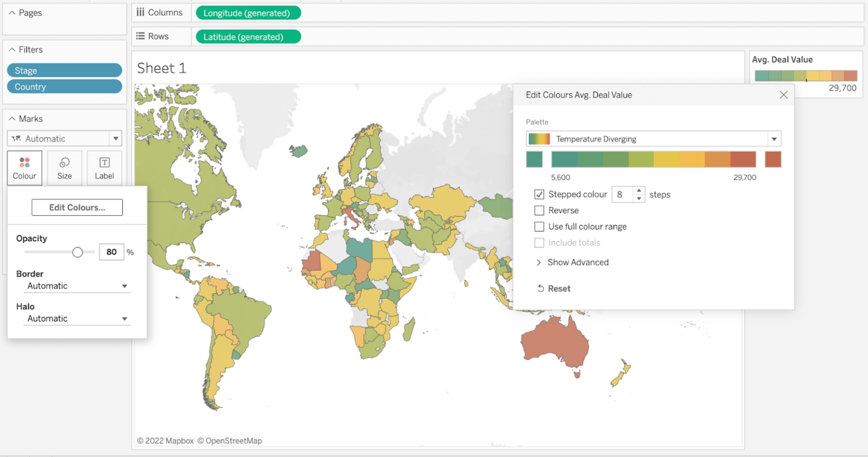Enable the Reverse colour option
Viewport: 868px width, 457px height.
tap(539, 210)
